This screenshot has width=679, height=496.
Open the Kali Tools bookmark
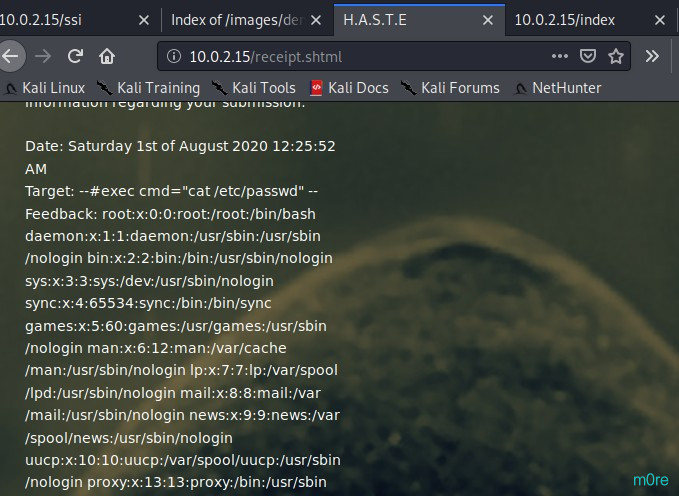(x=254, y=88)
